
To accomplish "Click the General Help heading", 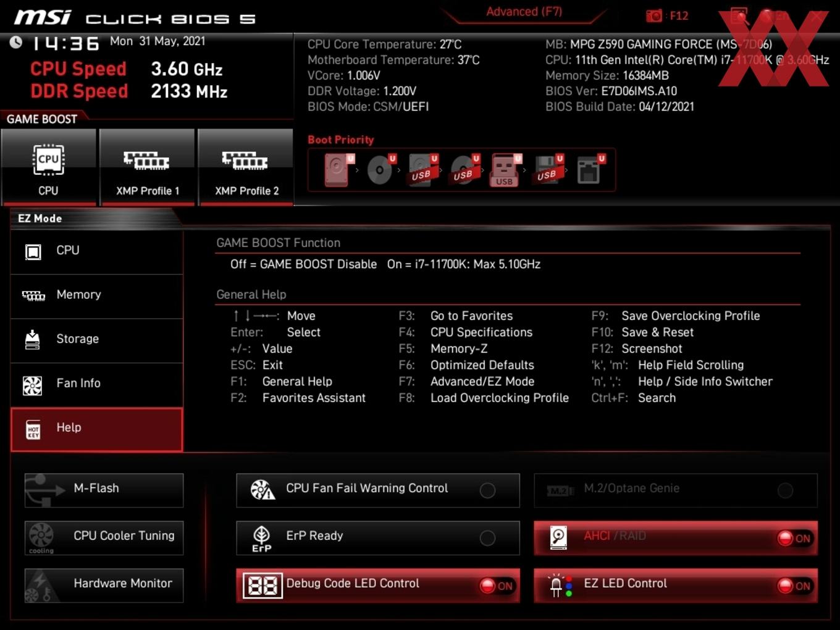I will 251,295.
